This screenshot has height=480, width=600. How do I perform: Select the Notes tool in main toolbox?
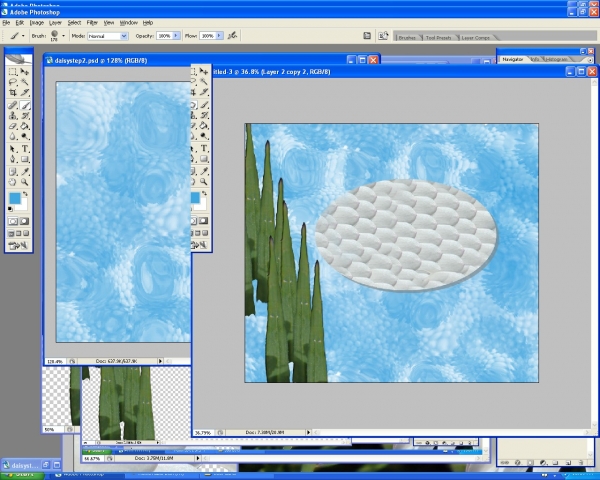click(13, 171)
